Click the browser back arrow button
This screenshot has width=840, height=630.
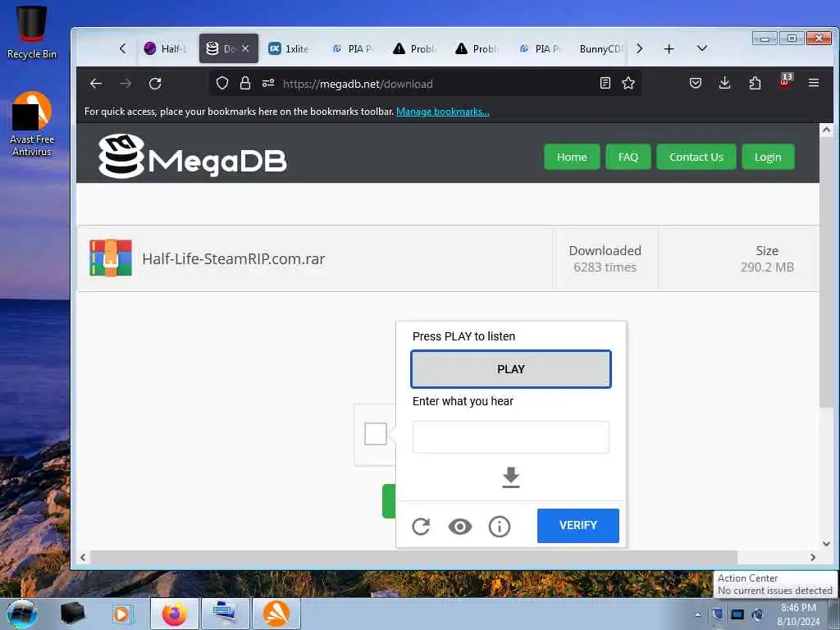pos(96,84)
